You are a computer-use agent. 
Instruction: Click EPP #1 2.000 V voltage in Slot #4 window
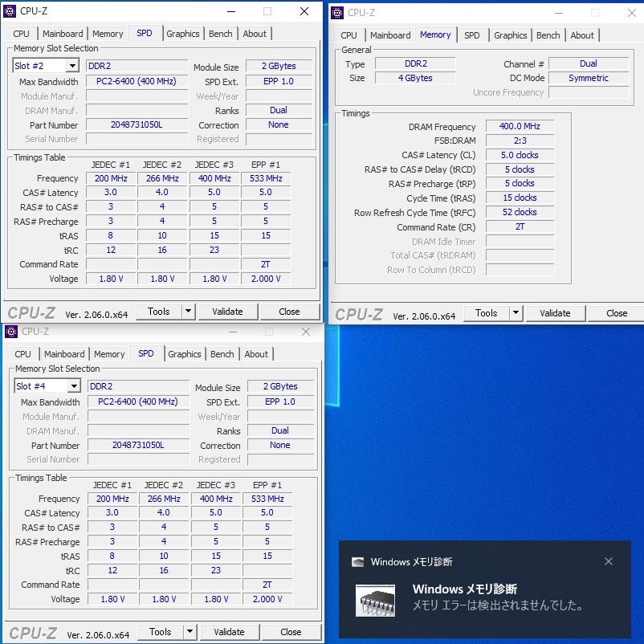(x=267, y=599)
